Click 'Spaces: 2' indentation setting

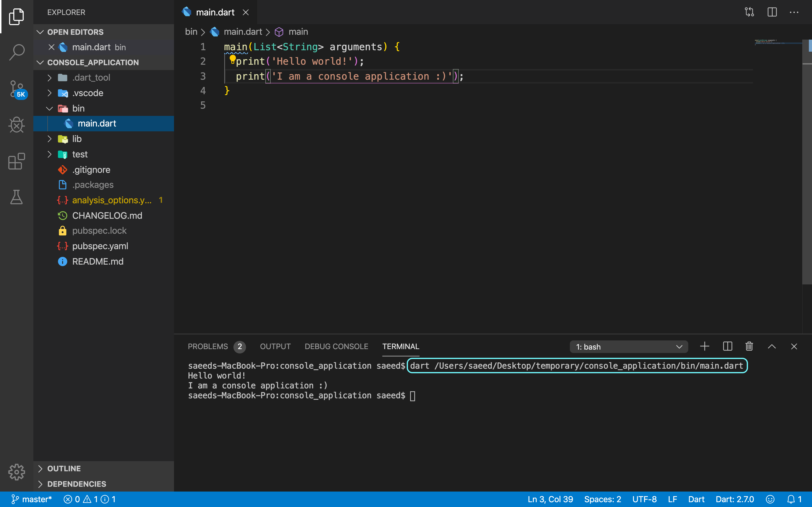point(602,499)
